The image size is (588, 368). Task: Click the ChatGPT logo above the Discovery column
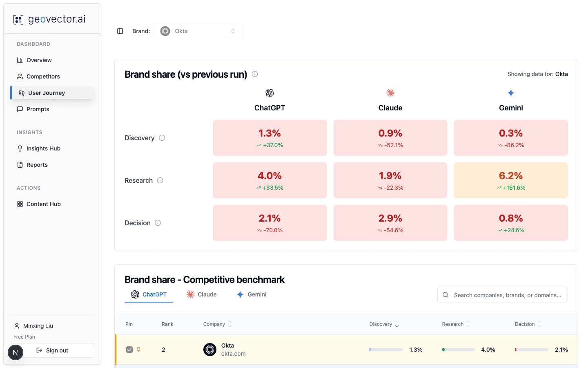[x=269, y=92]
